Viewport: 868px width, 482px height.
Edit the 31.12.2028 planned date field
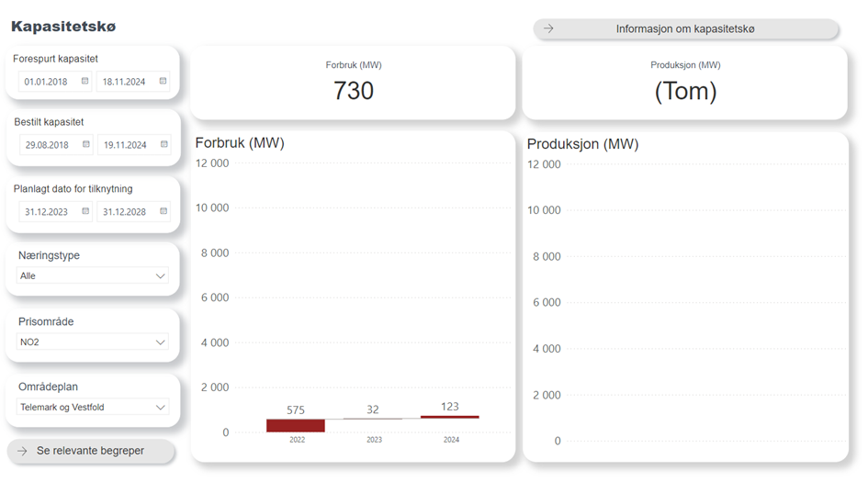click(125, 211)
